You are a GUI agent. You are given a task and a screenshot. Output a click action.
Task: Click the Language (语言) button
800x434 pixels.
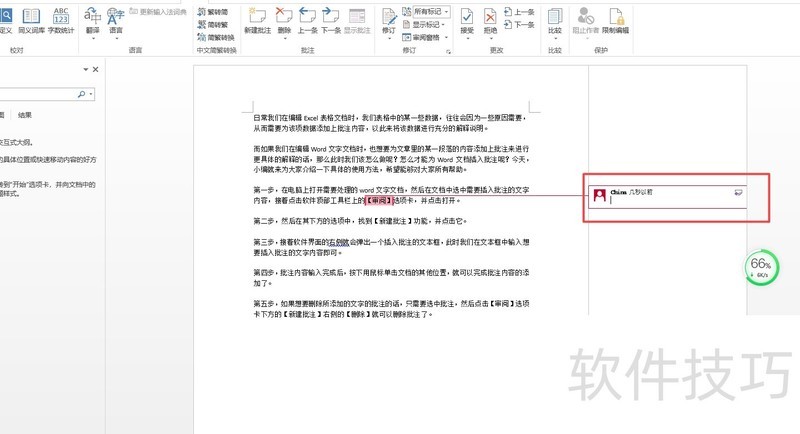116,19
